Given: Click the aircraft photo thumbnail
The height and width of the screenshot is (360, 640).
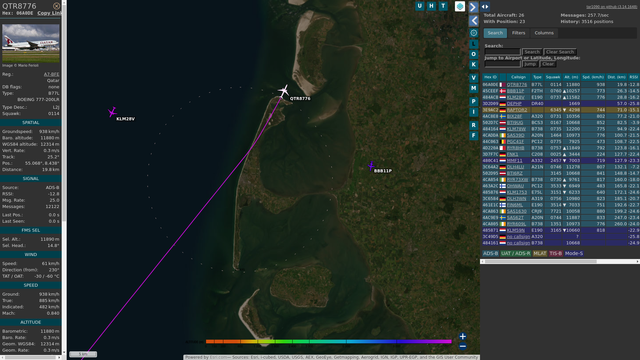Looking at the screenshot, I should tap(31, 43).
